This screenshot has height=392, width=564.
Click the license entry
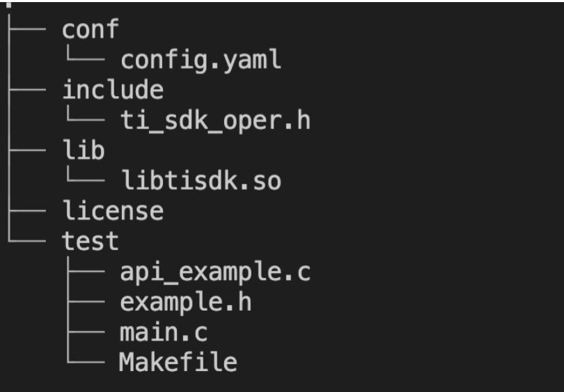click(113, 211)
